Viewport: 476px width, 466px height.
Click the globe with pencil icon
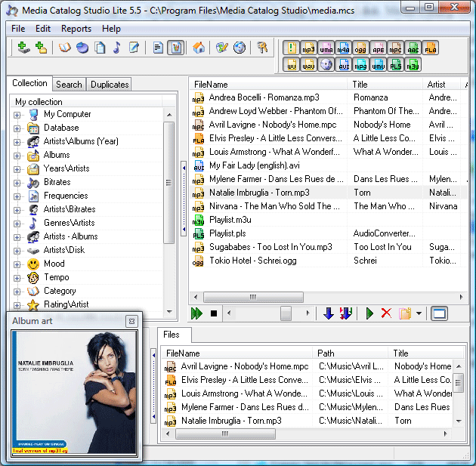222,48
